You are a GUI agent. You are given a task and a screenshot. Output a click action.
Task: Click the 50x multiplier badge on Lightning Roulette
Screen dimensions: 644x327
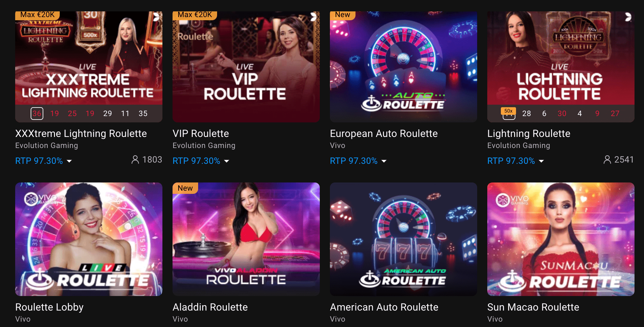pyautogui.click(x=508, y=111)
